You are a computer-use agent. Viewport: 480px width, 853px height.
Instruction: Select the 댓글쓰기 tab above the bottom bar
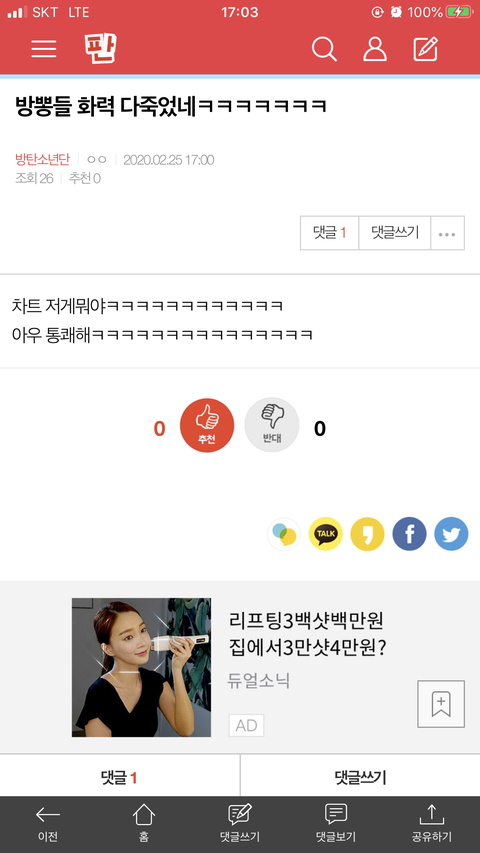tap(360, 777)
